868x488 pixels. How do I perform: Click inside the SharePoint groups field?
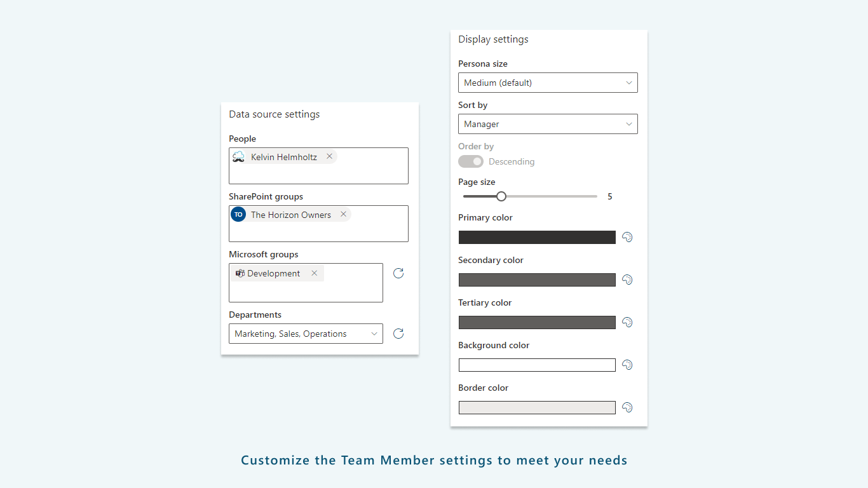318,224
